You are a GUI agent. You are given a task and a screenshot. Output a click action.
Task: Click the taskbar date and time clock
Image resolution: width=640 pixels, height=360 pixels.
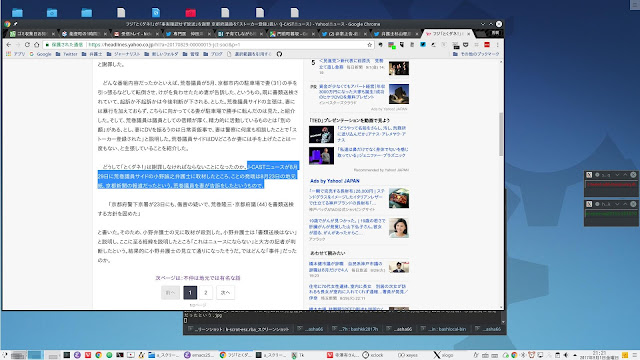click(599, 355)
